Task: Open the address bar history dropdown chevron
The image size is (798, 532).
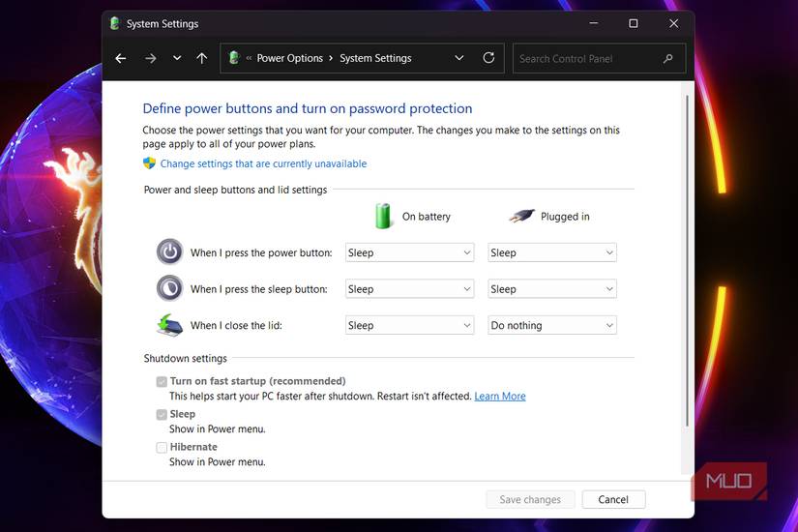Action: pos(459,58)
